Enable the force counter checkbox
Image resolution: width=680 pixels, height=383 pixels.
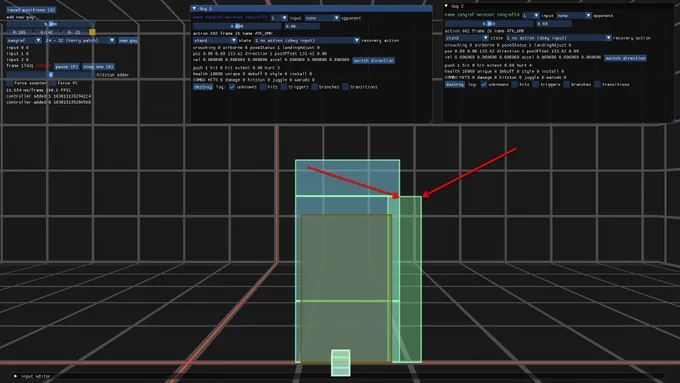(x=10, y=83)
